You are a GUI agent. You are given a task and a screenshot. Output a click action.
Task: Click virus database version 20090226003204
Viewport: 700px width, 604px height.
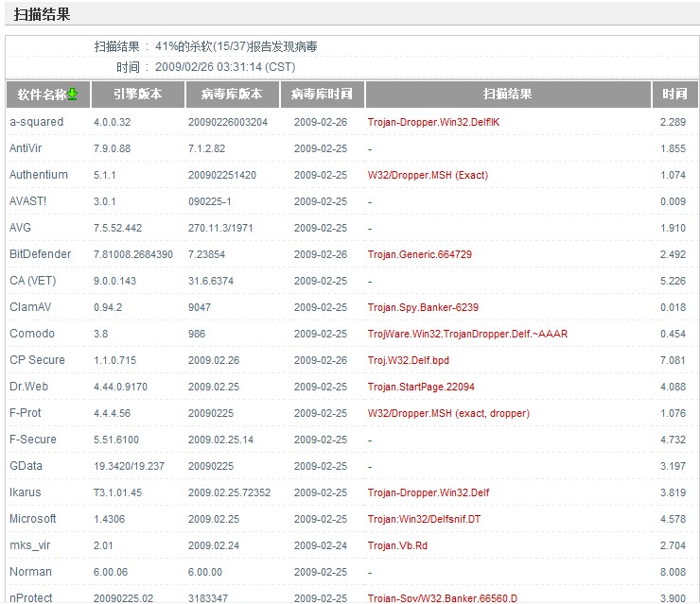click(x=228, y=122)
